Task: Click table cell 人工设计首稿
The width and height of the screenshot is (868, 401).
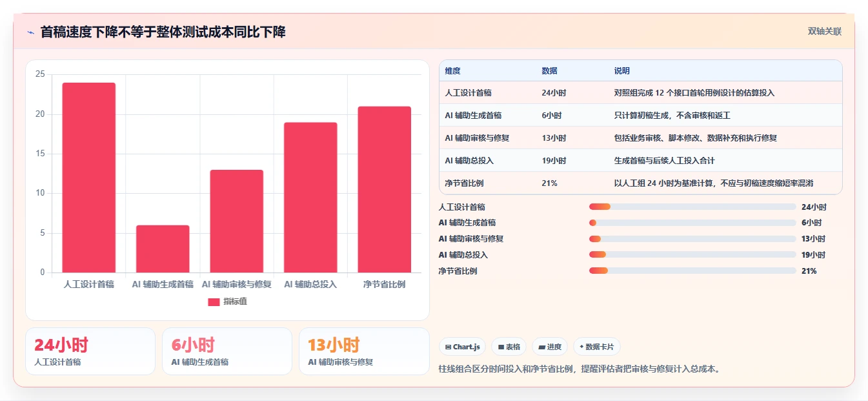Action: 469,93
